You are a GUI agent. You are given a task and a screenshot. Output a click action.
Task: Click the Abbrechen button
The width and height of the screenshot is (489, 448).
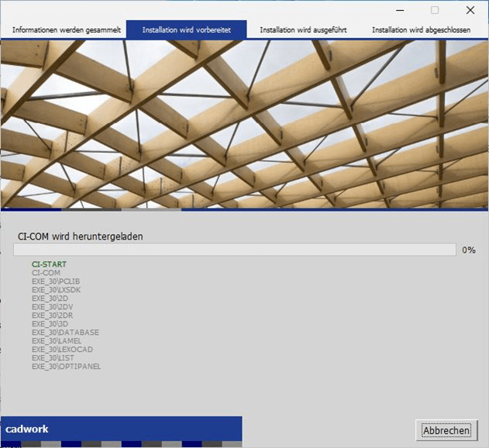tap(446, 430)
